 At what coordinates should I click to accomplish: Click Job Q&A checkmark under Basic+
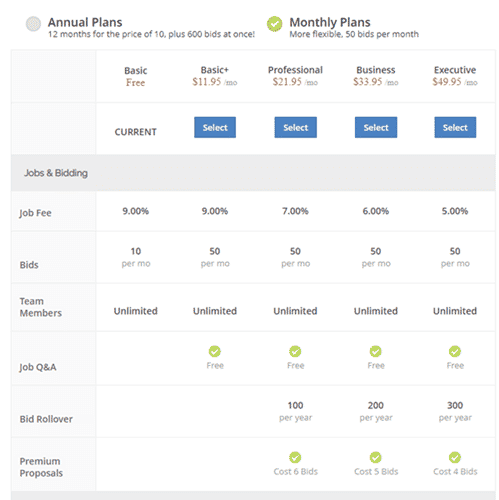215,351
